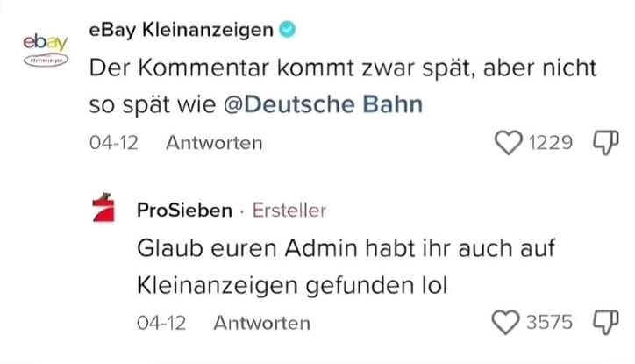Select the 1229 like count

pyautogui.click(x=550, y=142)
